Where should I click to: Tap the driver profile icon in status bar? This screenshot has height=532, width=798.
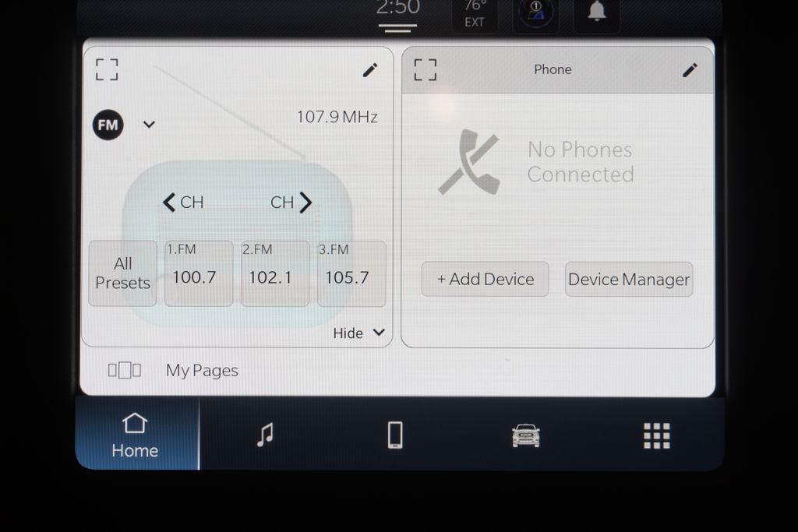(535, 12)
